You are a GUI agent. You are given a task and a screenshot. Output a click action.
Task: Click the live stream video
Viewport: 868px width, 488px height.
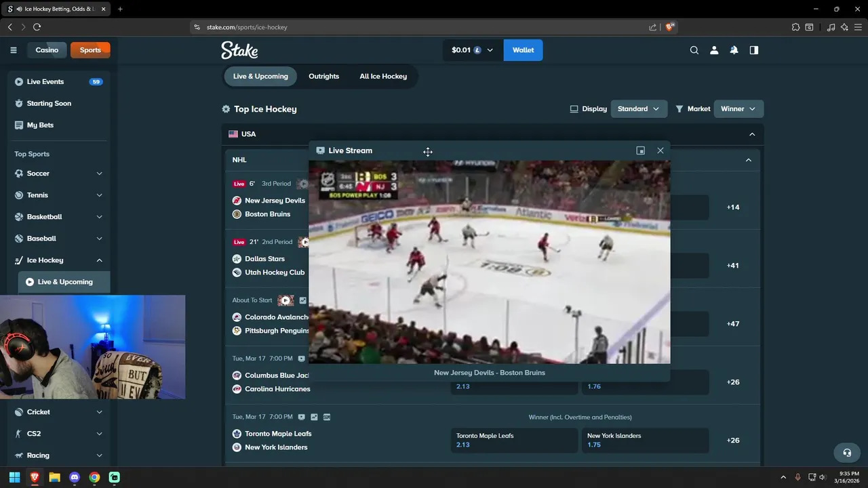490,262
